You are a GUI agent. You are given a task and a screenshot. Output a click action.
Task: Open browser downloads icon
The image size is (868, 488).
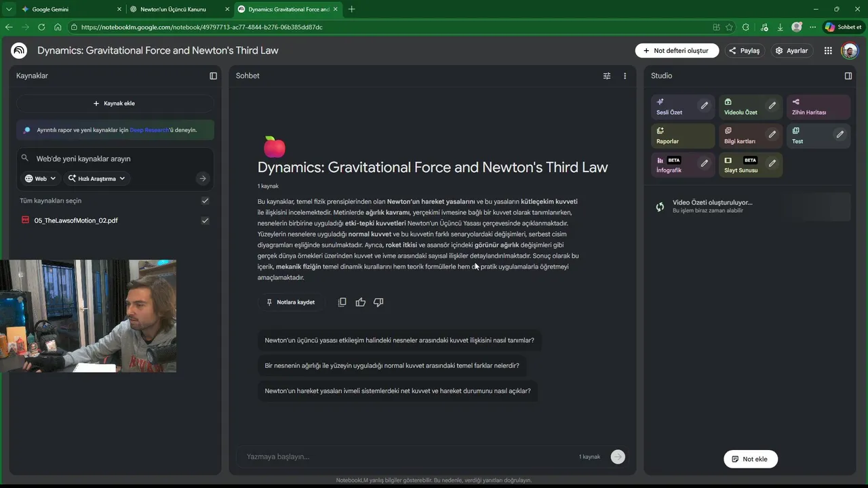click(x=780, y=27)
